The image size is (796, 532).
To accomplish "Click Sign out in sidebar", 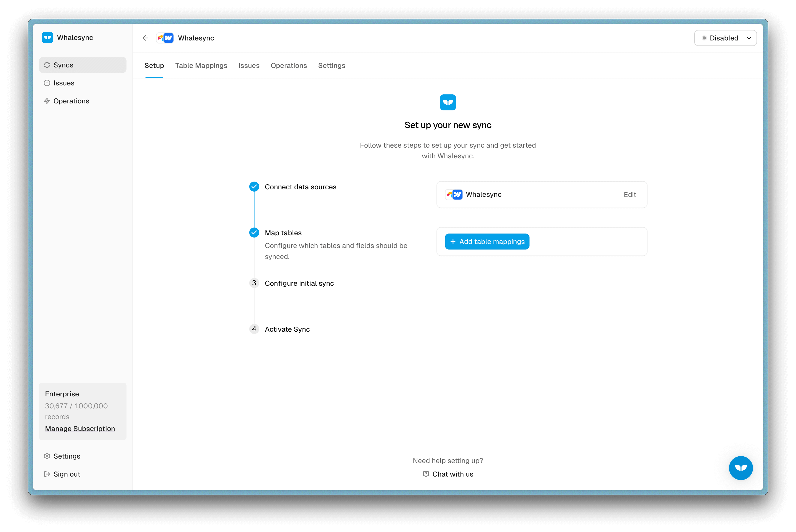I will coord(66,474).
